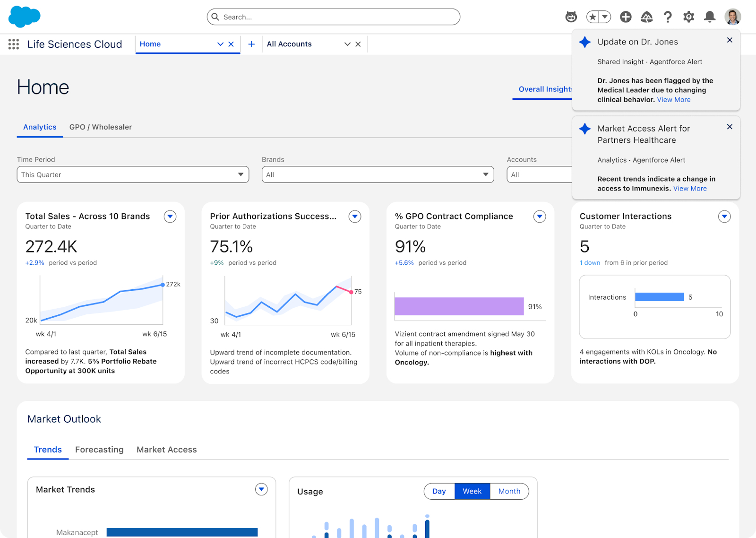Click the notifications bell icon
The image size is (756, 538).
tap(709, 17)
